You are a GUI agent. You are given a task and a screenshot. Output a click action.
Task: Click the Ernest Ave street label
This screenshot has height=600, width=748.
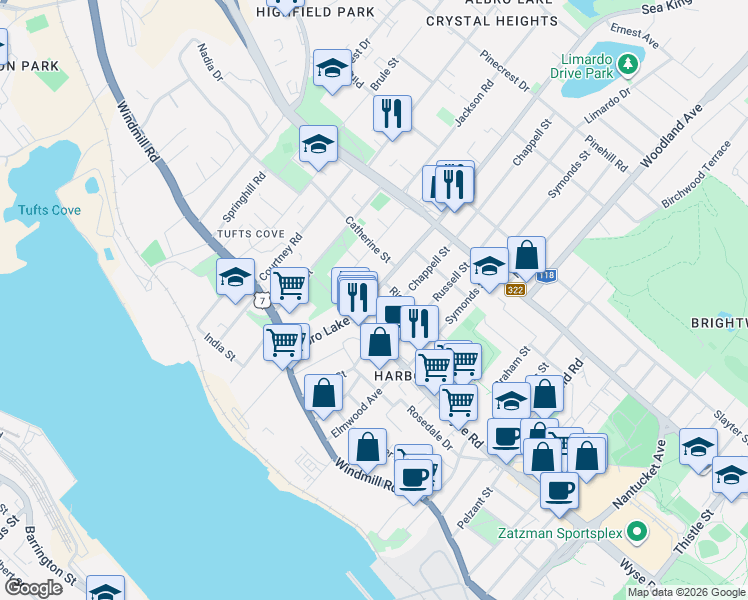(x=634, y=36)
